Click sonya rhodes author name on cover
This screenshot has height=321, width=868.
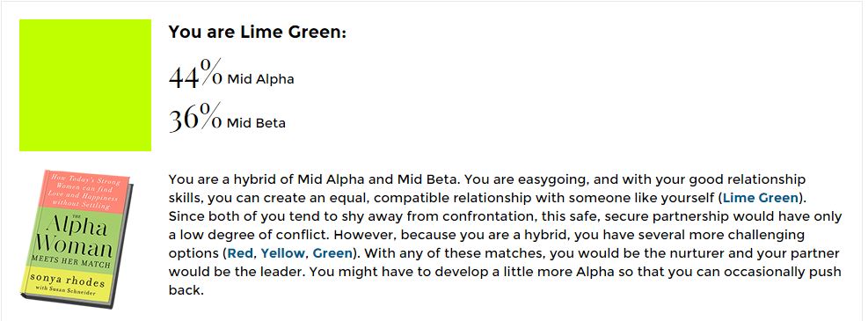click(69, 281)
